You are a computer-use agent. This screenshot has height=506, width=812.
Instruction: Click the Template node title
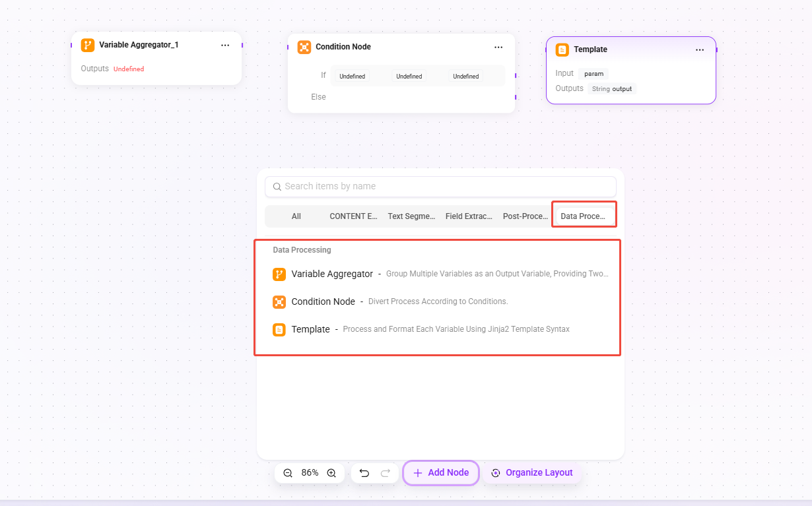click(x=590, y=49)
